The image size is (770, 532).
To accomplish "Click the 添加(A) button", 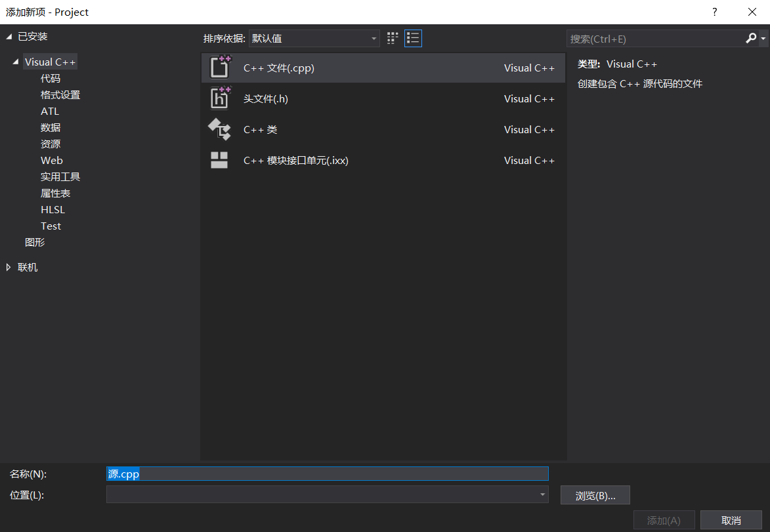I will point(664,520).
